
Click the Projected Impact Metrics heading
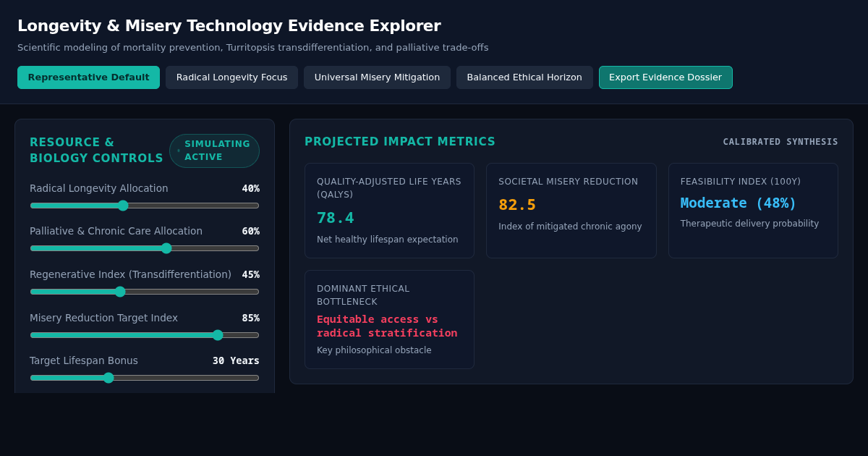[400, 142]
